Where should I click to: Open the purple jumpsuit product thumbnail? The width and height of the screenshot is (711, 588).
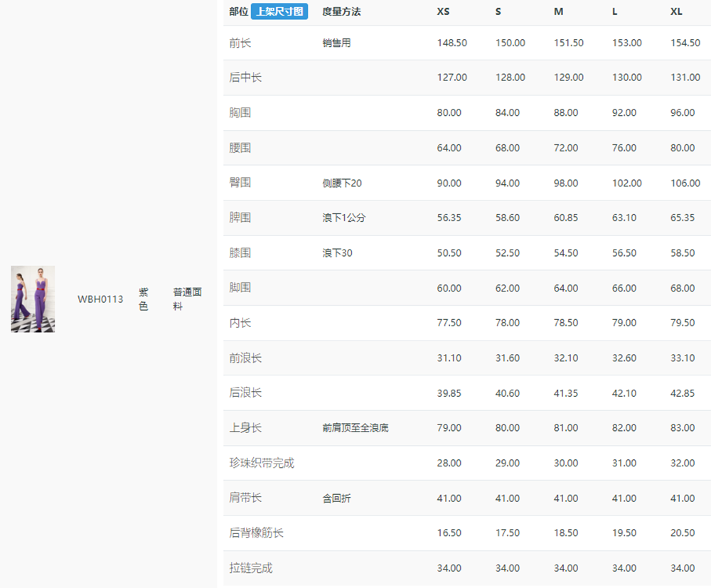point(33,299)
